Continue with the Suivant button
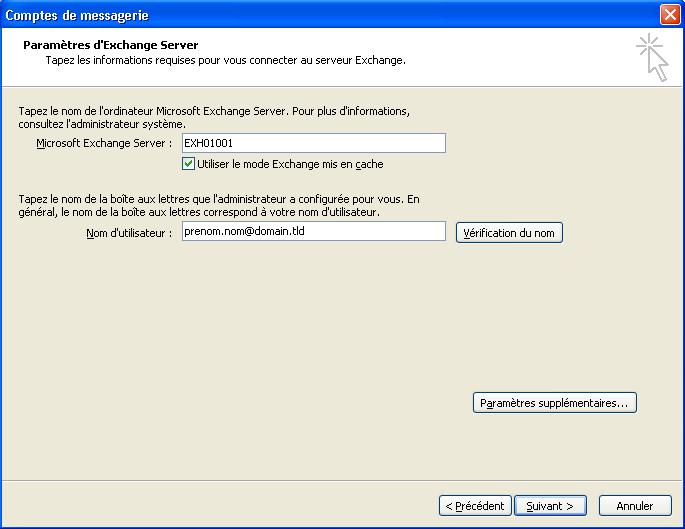This screenshot has height=529, width=685. click(550, 506)
